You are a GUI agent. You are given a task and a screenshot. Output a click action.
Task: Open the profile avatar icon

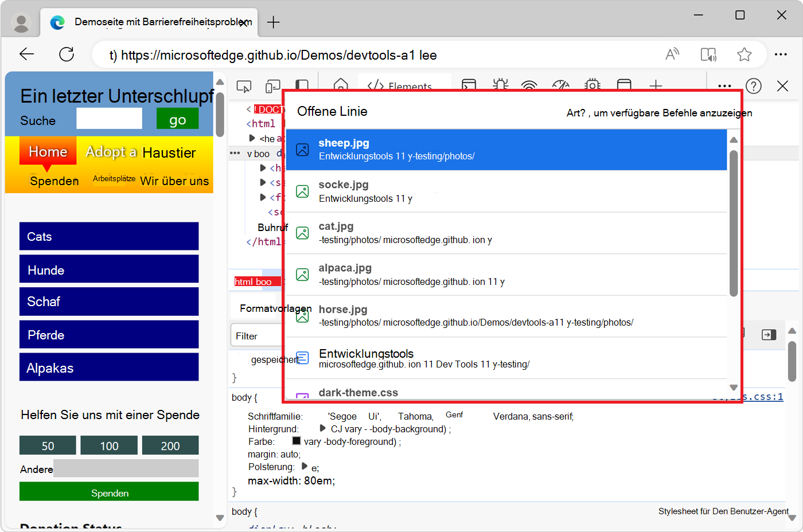pyautogui.click(x=21, y=22)
